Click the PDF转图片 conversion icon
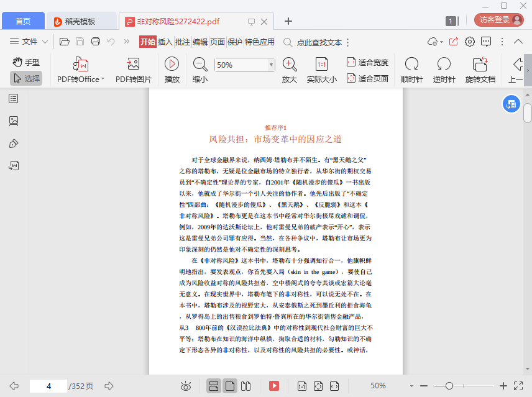Viewport: 532px width, 397px height. coord(133,64)
